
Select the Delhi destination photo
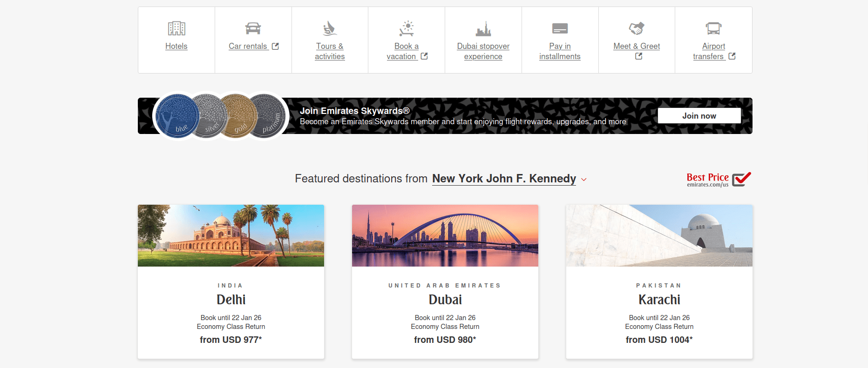(x=231, y=235)
